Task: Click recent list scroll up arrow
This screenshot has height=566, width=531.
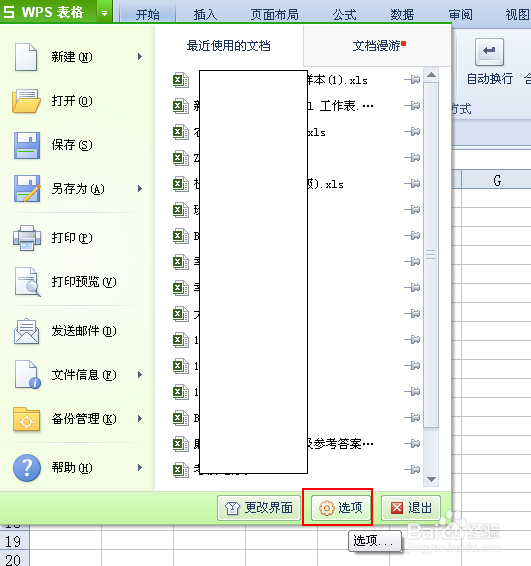Action: pos(431,75)
